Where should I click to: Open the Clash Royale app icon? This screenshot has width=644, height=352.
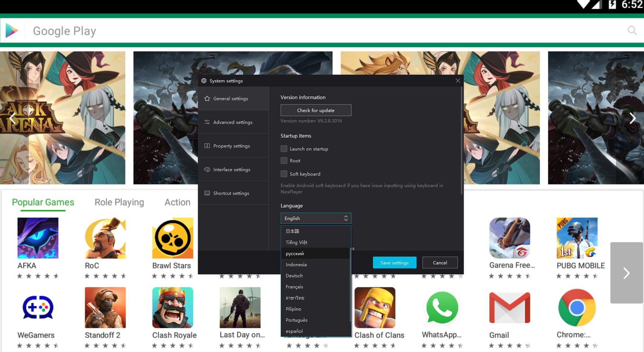pyautogui.click(x=172, y=308)
